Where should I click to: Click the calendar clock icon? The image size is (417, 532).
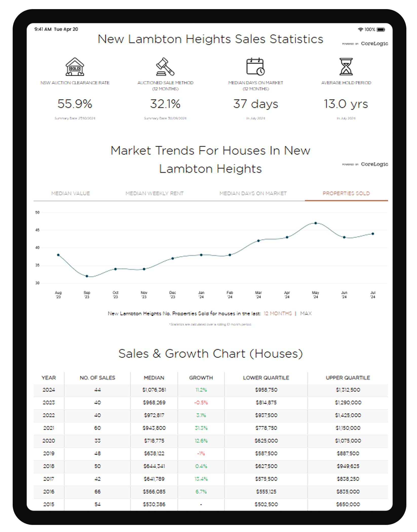(255, 67)
